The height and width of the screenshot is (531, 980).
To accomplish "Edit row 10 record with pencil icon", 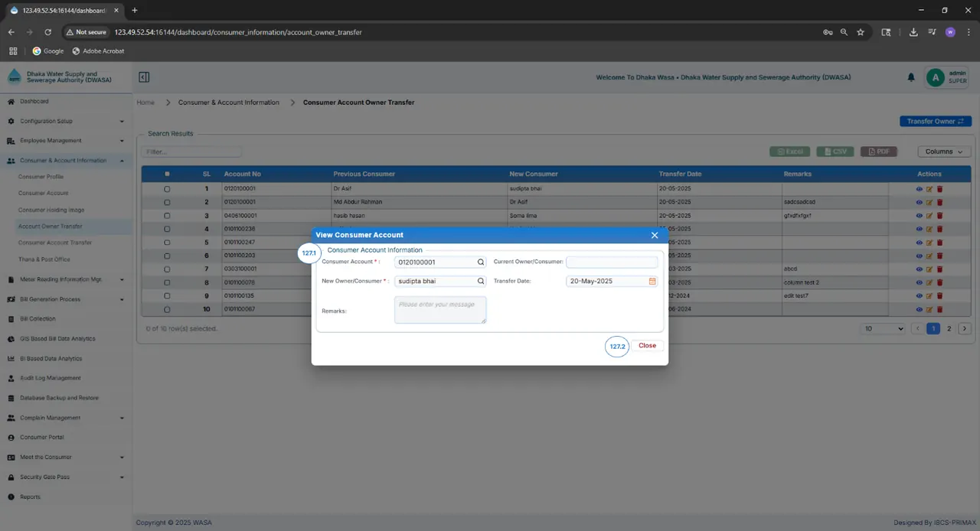I will [929, 309].
